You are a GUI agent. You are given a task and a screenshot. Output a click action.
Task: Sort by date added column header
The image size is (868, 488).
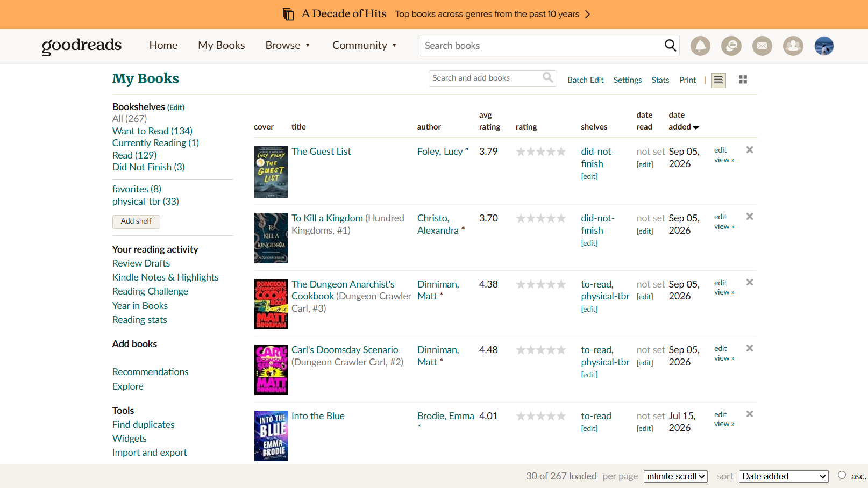(x=684, y=121)
